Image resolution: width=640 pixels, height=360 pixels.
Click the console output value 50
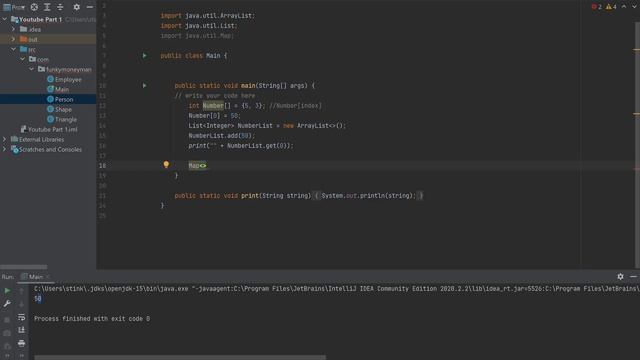click(38, 299)
